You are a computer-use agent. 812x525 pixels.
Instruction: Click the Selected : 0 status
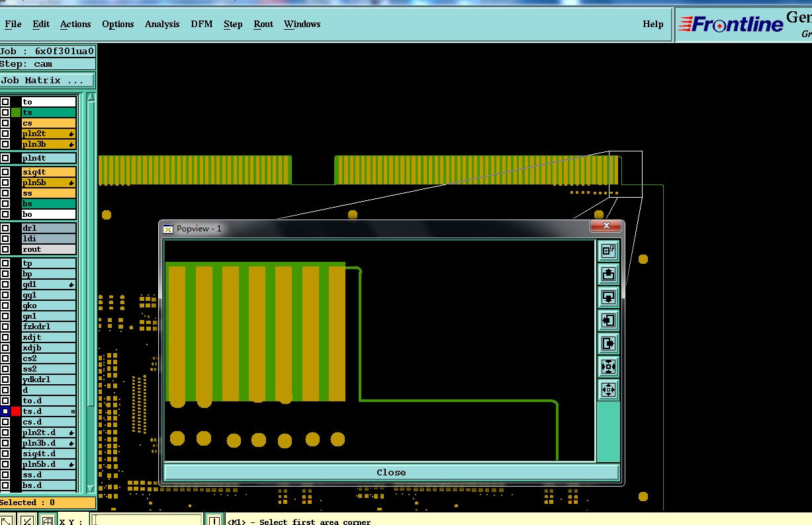coord(48,503)
